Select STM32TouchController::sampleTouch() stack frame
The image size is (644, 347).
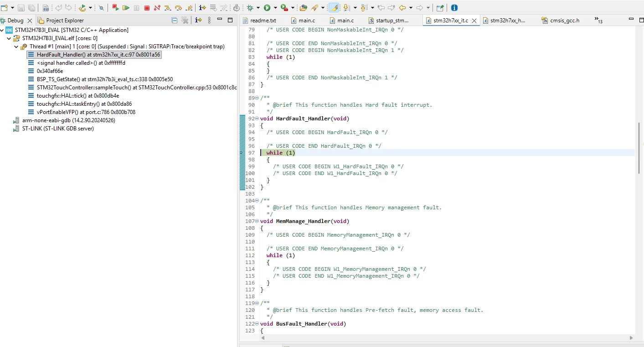(132, 88)
